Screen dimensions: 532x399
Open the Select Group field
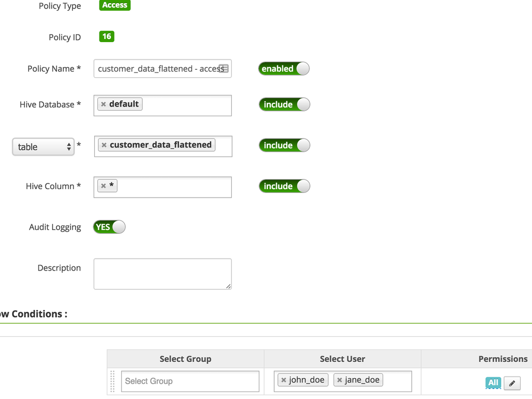pyautogui.click(x=190, y=381)
